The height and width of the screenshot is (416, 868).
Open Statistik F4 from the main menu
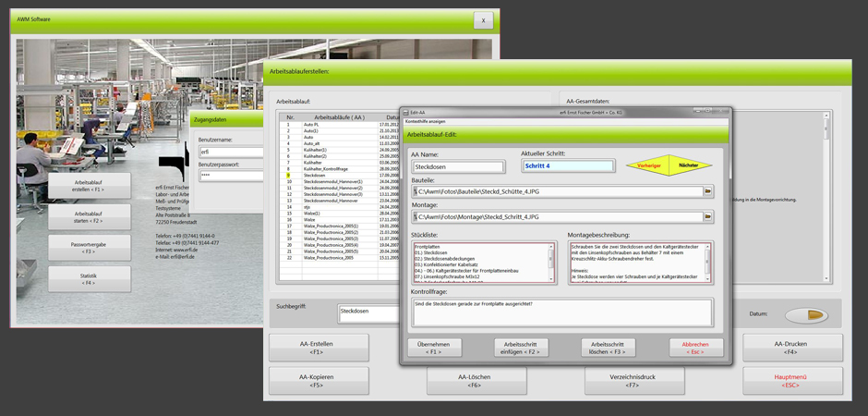tap(90, 278)
